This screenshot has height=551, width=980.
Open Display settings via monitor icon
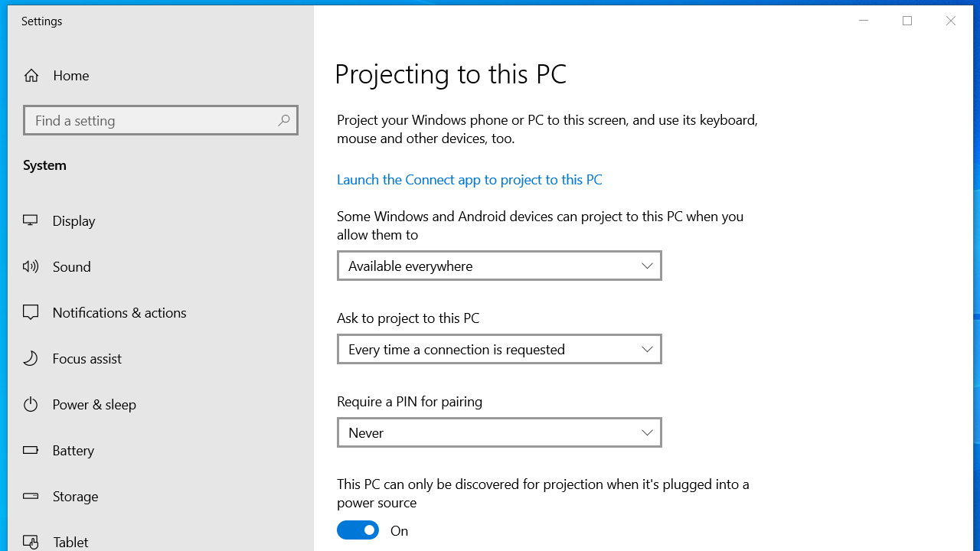point(31,220)
